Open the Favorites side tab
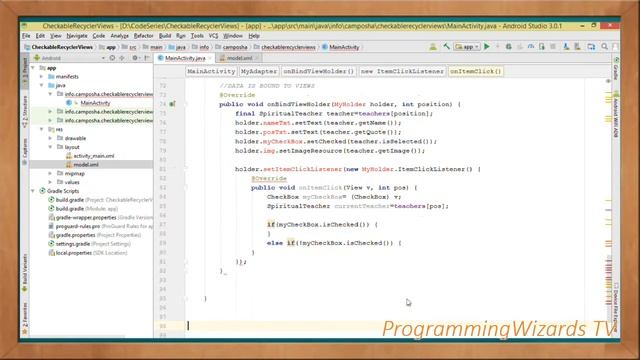 tap(25, 317)
